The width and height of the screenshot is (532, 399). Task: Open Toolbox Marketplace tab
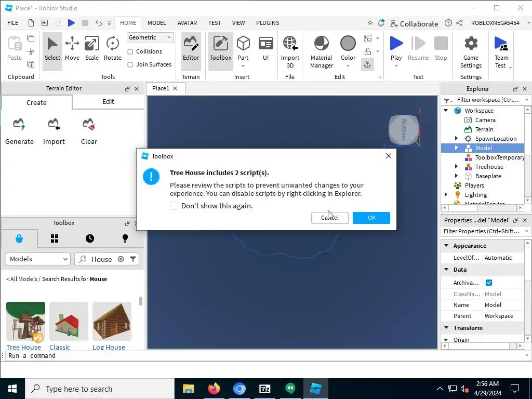pos(19,238)
